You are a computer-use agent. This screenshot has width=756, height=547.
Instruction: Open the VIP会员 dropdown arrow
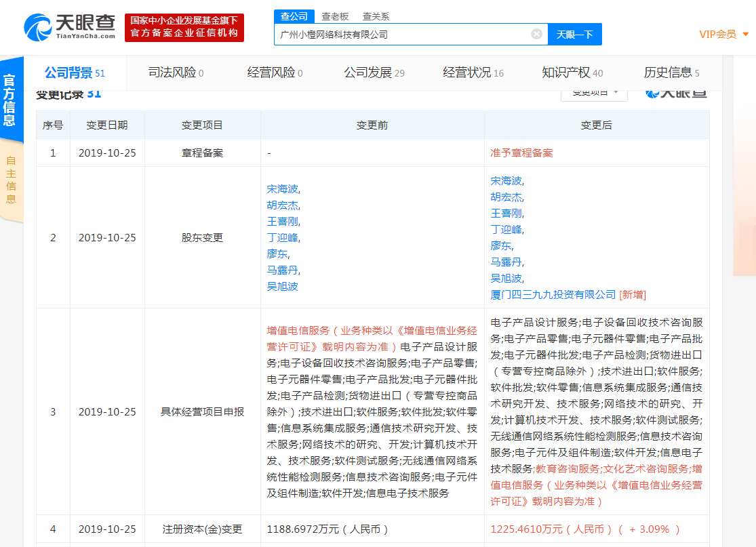click(x=745, y=34)
